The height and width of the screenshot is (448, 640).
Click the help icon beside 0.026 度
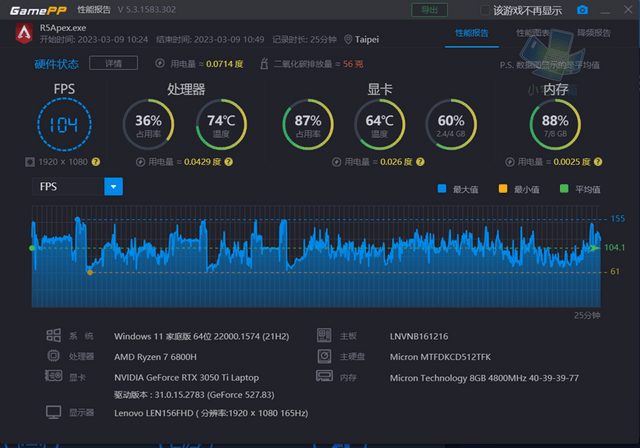coord(420,162)
